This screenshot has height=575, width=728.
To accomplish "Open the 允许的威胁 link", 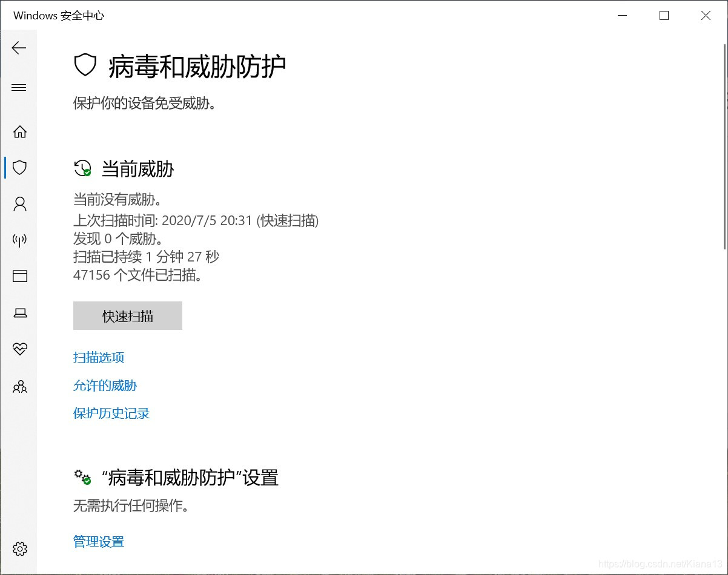I will click(105, 386).
